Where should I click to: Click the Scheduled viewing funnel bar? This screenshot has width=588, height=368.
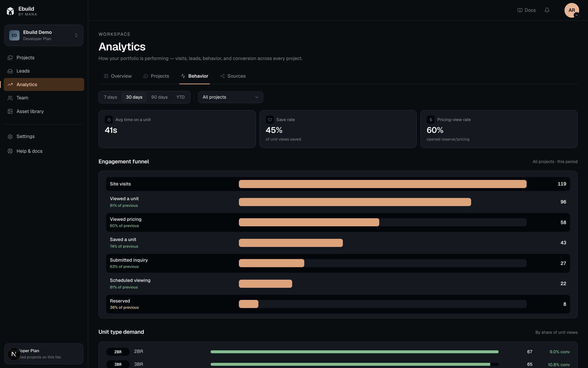point(265,284)
